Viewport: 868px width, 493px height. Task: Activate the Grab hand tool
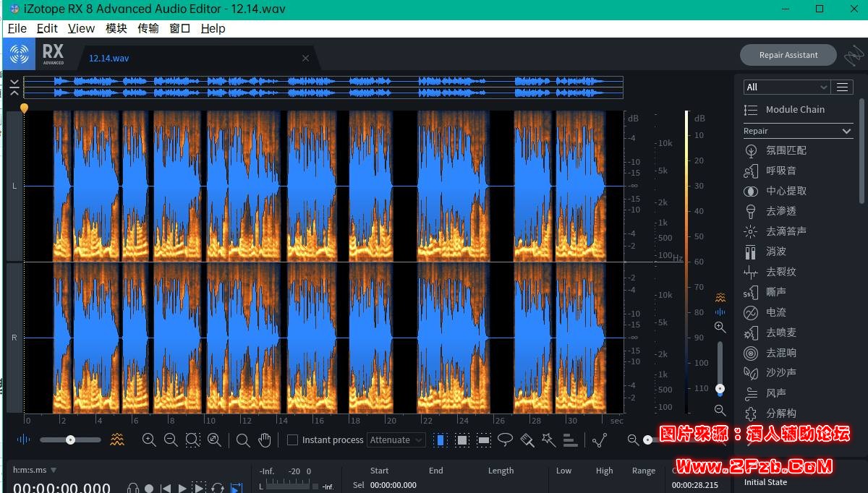click(x=265, y=440)
